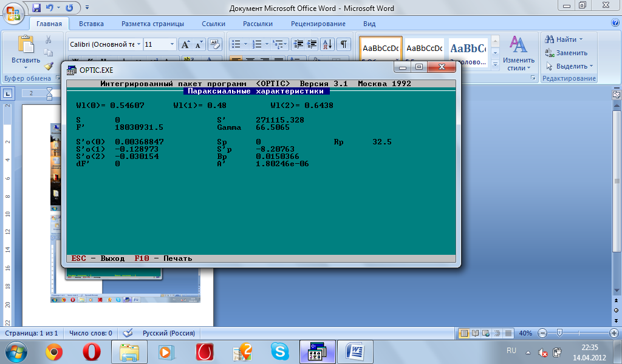
Task: Click the tab selector at ruler corner
Action: click(7, 93)
